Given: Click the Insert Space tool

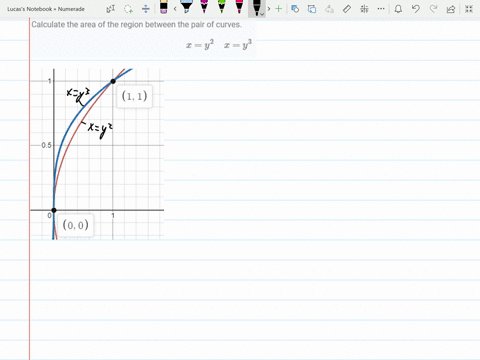Looking at the screenshot, I should tap(146, 9).
